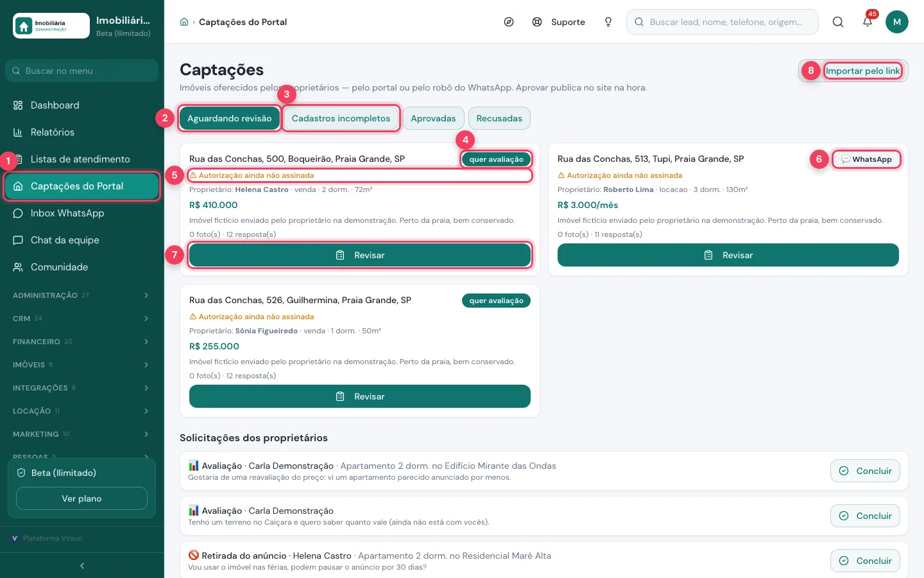Expand the CRM section
This screenshot has width=924, height=578.
[x=81, y=319]
